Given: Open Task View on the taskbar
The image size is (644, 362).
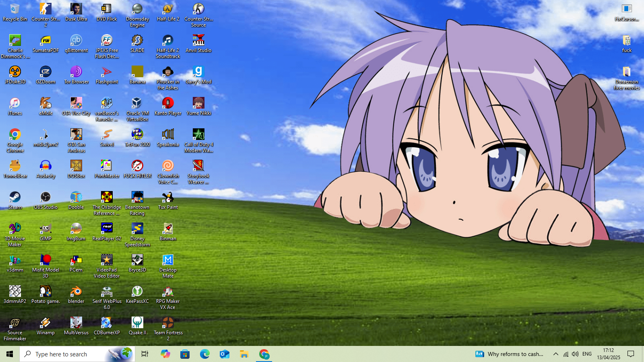Looking at the screenshot, I should tap(145, 354).
